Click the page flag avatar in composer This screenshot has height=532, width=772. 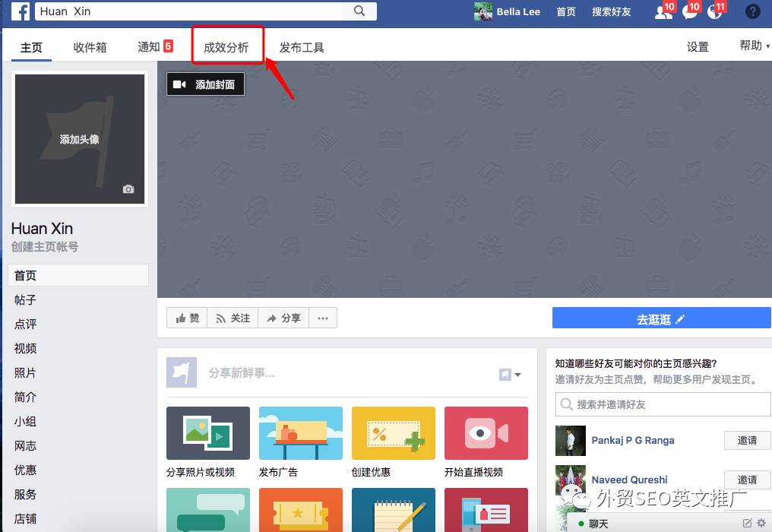pyautogui.click(x=181, y=372)
